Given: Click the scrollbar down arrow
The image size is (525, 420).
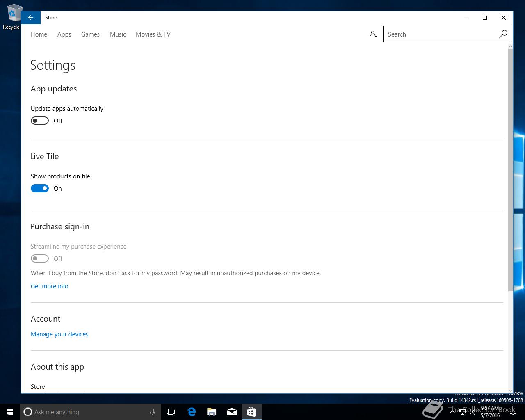Looking at the screenshot, I should tap(510, 391).
